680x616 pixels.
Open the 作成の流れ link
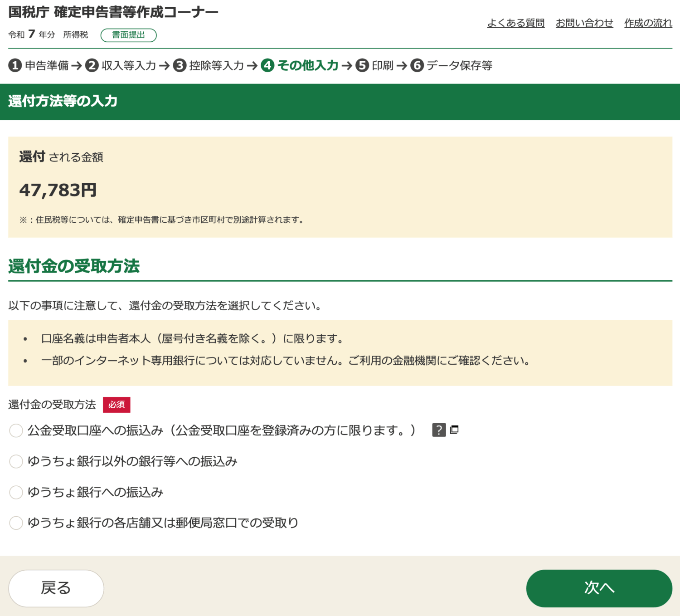point(648,24)
